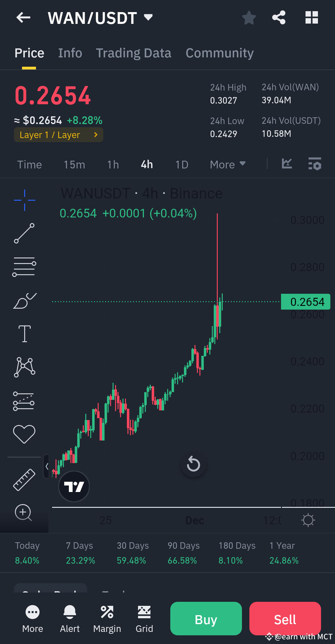Tap the TradingView logo on the chart
335x644 pixels.
tap(74, 486)
